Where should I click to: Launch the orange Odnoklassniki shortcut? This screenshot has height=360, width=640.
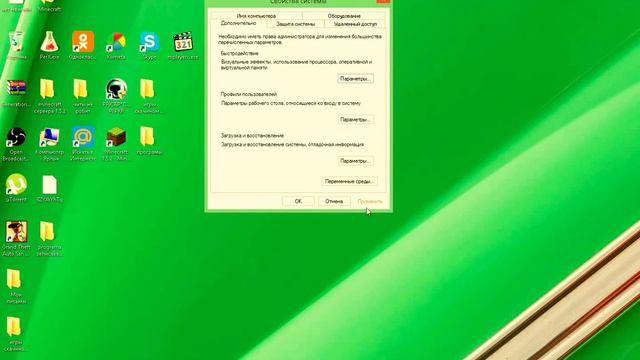tap(83, 42)
